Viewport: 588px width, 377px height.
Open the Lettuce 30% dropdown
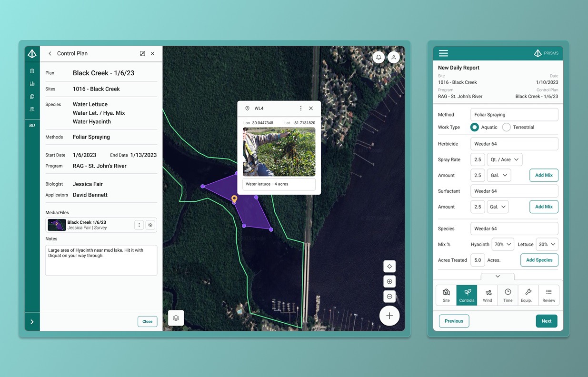pos(547,244)
